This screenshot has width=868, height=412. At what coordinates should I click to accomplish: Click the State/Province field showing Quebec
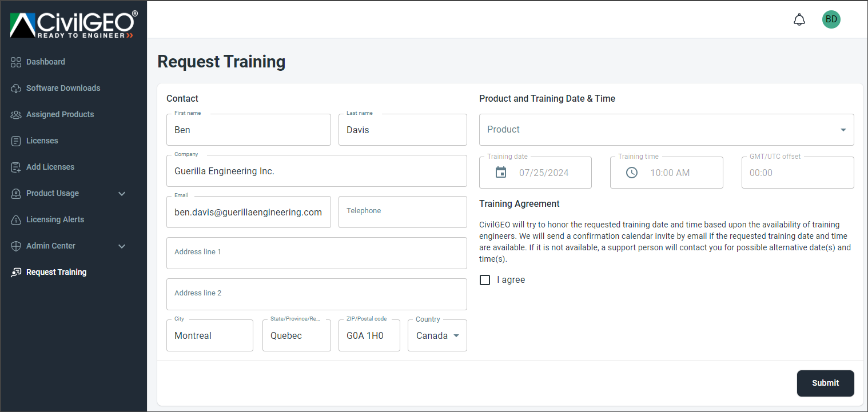click(x=297, y=335)
